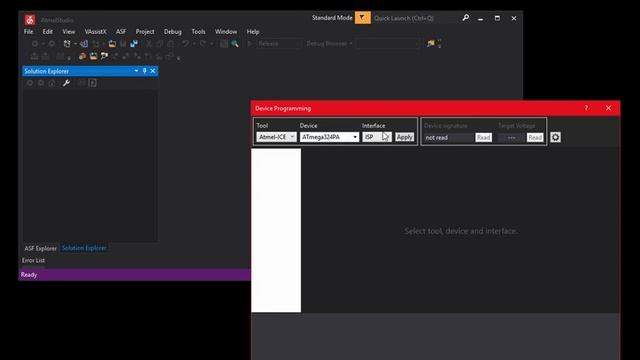Click the Show All Files icon in Solution Explorer
The width and height of the screenshot is (640, 360).
93,83
